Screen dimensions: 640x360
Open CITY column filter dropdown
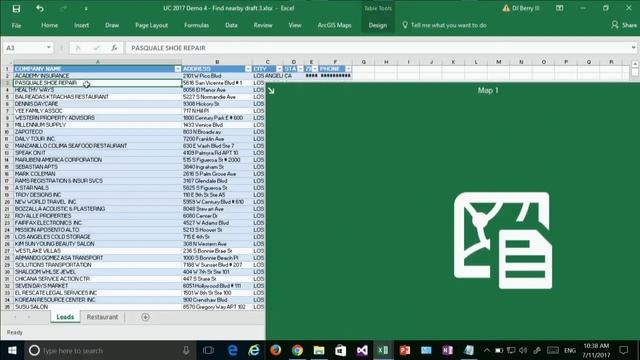(x=279, y=69)
